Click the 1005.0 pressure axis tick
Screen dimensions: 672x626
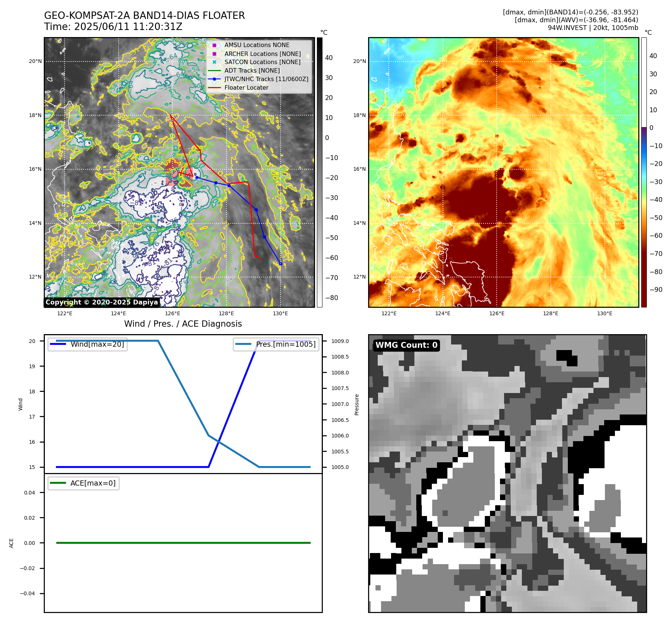[340, 467]
